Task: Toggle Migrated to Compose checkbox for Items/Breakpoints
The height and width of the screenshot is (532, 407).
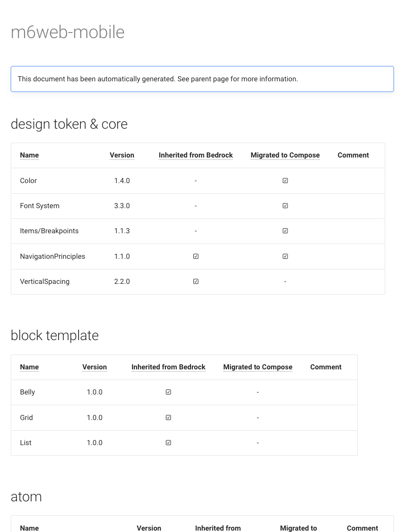Action: [285, 230]
